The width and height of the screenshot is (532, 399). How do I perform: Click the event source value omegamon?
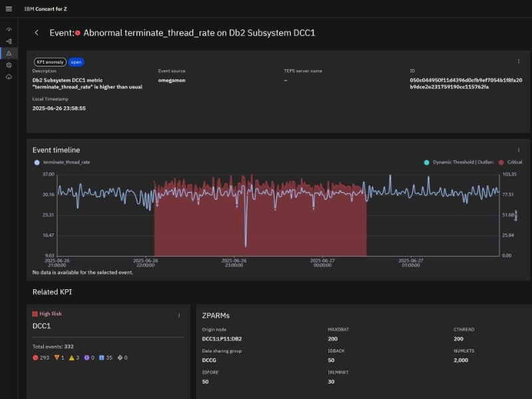coord(172,80)
